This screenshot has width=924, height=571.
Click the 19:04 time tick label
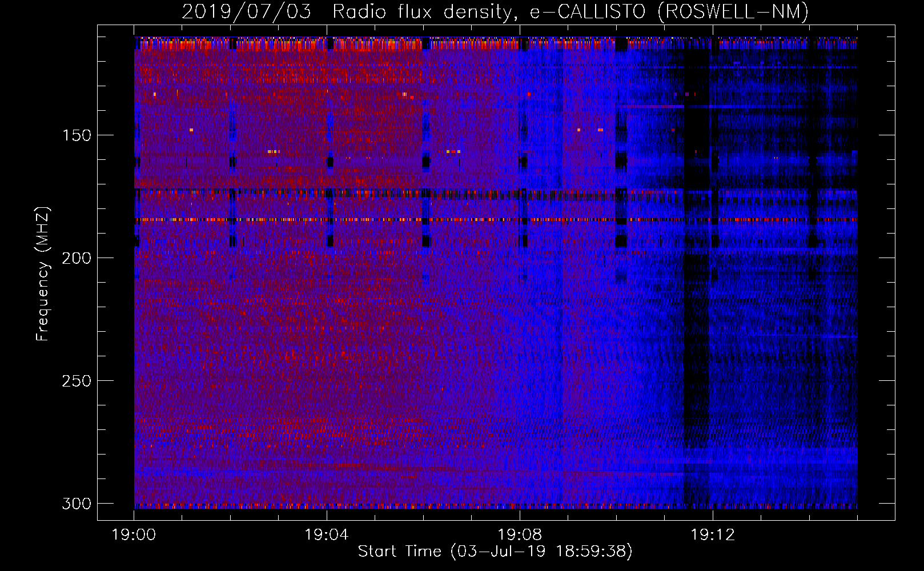(x=327, y=535)
